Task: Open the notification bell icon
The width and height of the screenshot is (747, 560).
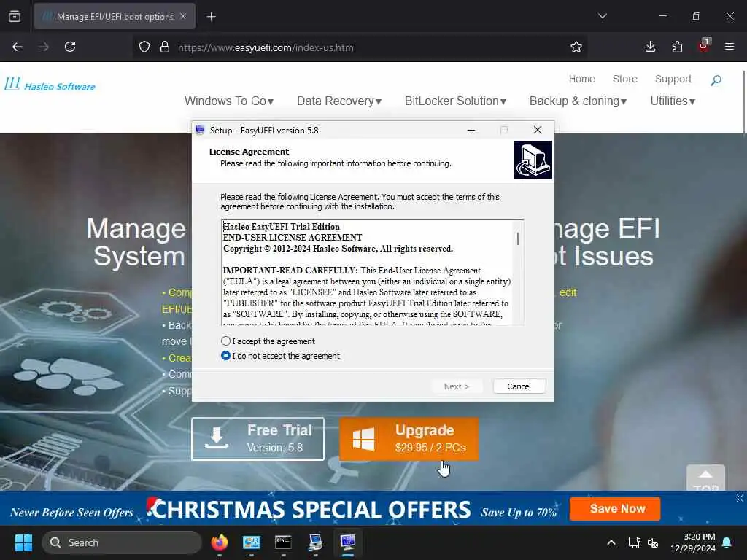Action: coord(727,542)
